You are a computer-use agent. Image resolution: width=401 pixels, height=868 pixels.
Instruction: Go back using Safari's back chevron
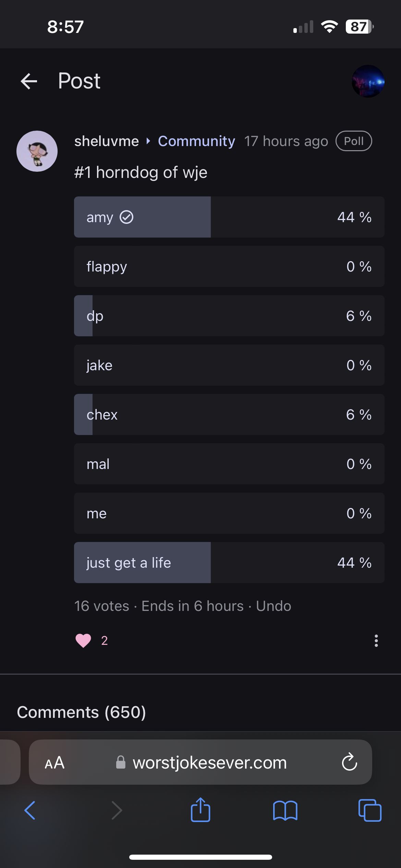pyautogui.click(x=30, y=811)
